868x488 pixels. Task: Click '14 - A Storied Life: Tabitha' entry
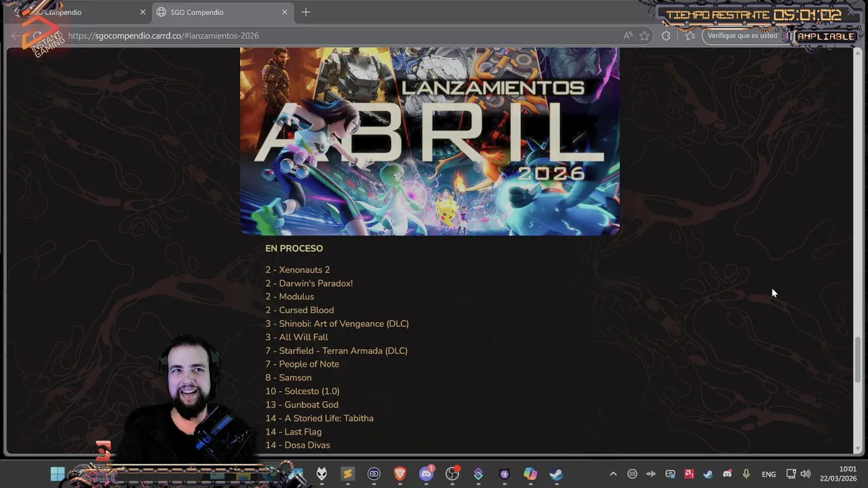(x=319, y=418)
